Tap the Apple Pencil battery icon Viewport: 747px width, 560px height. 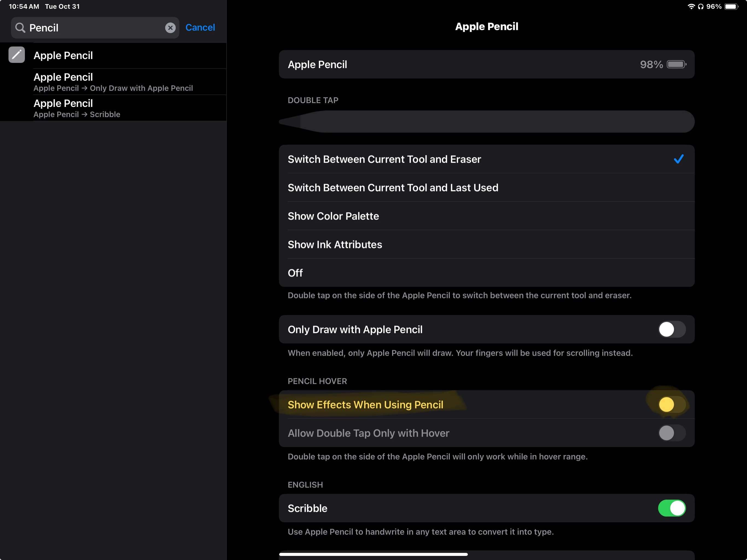(676, 65)
